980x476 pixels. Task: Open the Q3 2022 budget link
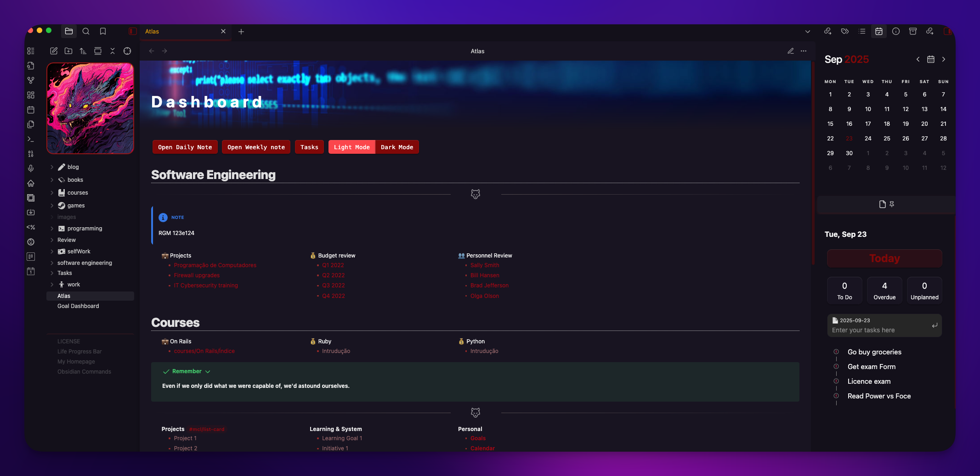coord(334,286)
